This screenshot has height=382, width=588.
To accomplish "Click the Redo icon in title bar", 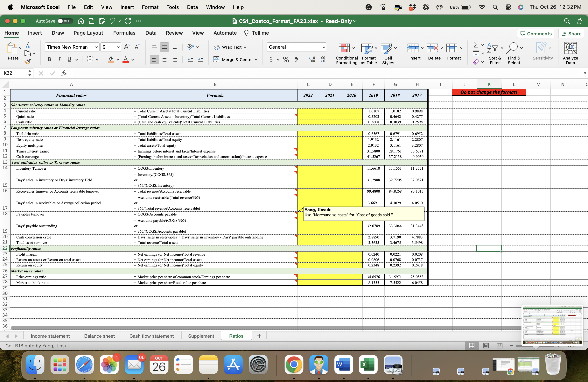I will pyautogui.click(x=128, y=21).
